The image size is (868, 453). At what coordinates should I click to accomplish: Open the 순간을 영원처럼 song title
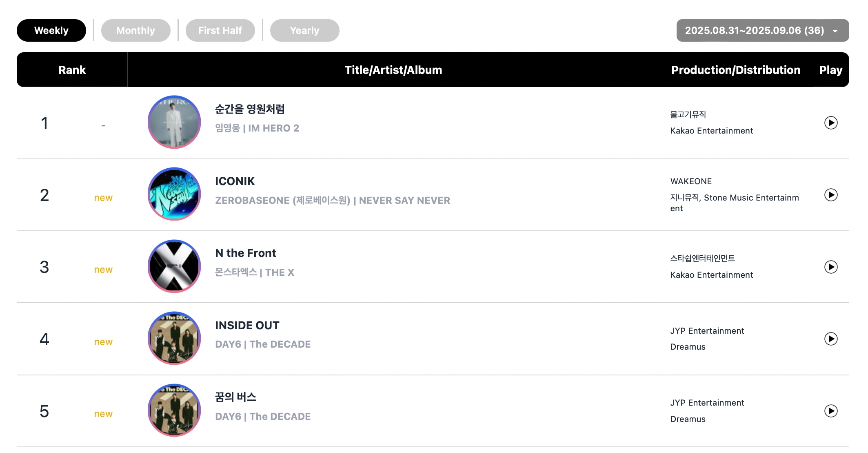click(250, 109)
